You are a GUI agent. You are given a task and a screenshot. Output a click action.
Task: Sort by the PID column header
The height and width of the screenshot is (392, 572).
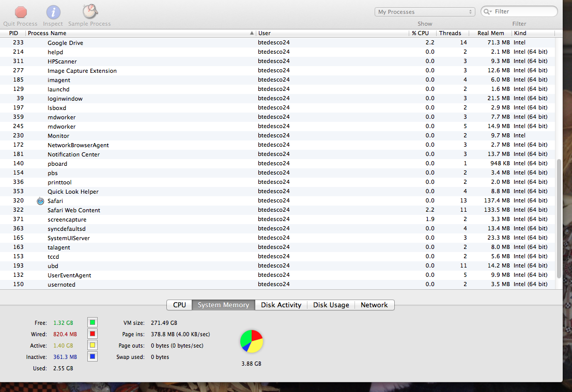coord(13,33)
